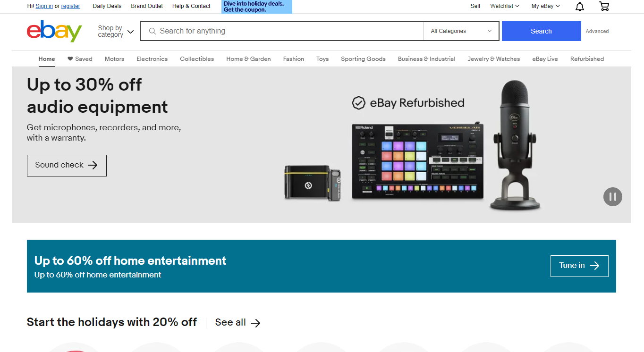Click the eBay Refurbished checkmark badge
This screenshot has height=352, width=644.
click(359, 103)
